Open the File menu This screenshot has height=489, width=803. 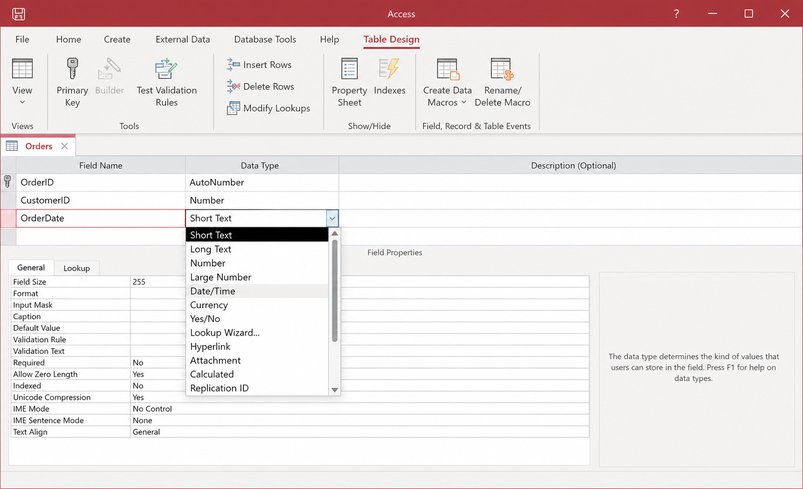pos(22,39)
